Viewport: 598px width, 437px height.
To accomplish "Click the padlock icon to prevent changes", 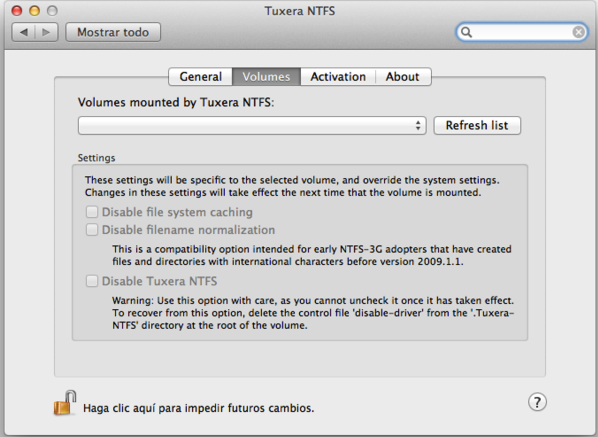I will click(x=65, y=403).
